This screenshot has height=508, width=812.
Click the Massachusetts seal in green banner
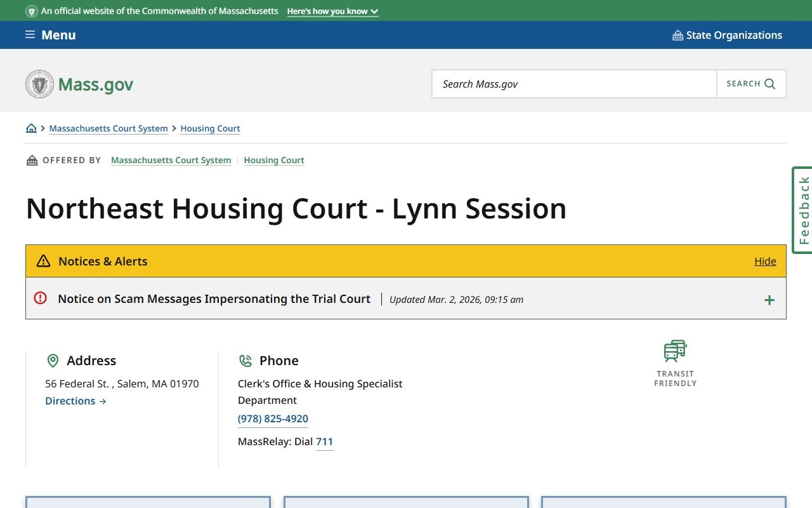pos(31,11)
